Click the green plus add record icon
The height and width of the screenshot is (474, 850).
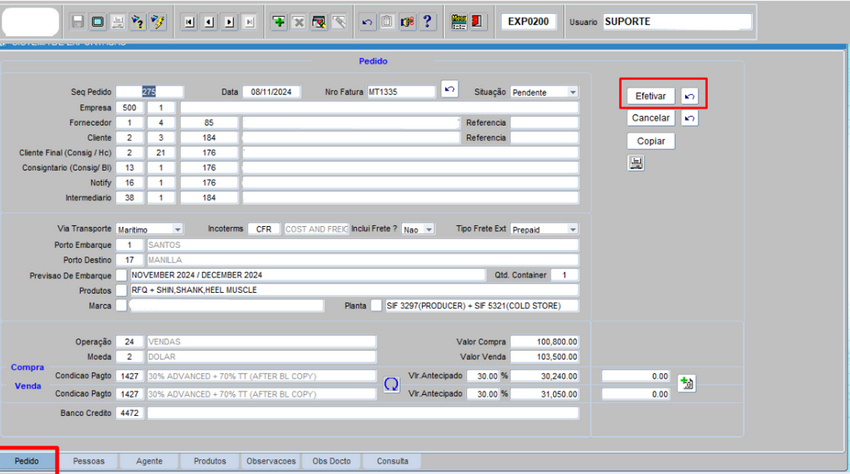coord(279,21)
